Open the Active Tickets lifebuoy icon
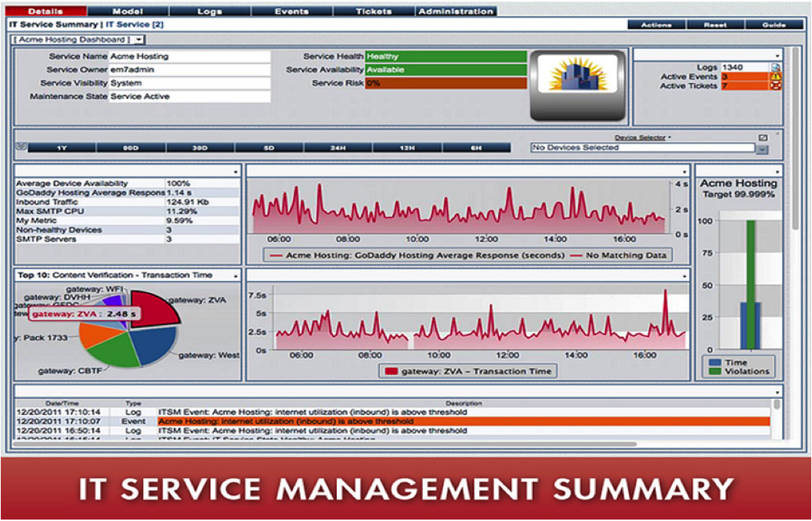 (x=776, y=86)
